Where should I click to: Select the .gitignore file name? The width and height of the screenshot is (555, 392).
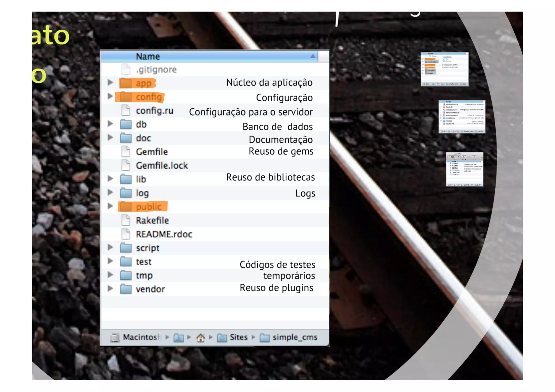(x=156, y=70)
